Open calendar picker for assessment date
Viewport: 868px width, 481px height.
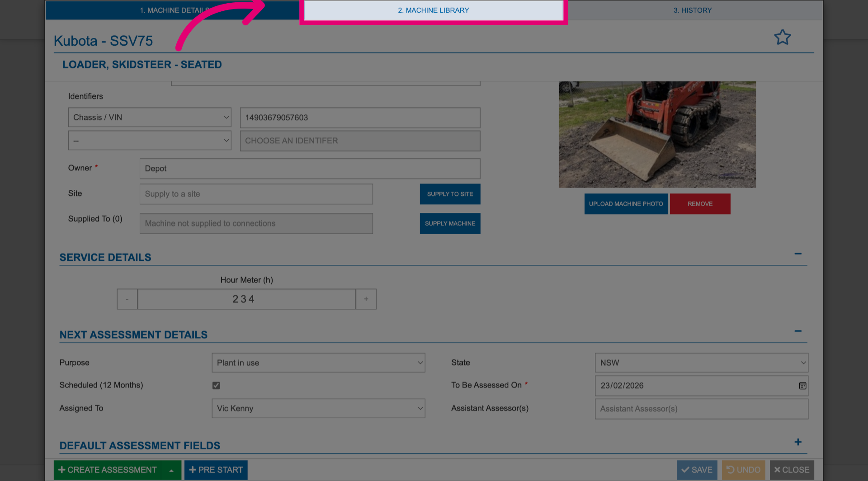point(802,386)
